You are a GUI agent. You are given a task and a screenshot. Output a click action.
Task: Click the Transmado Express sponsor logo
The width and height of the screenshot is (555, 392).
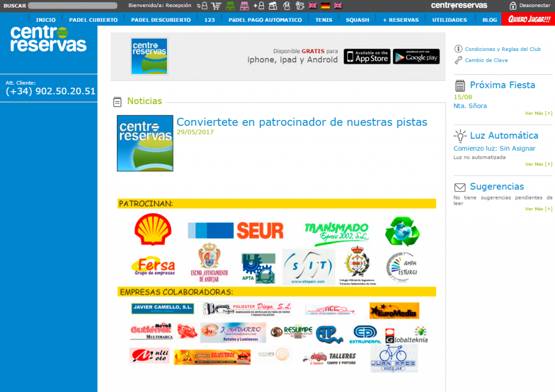[x=336, y=233]
